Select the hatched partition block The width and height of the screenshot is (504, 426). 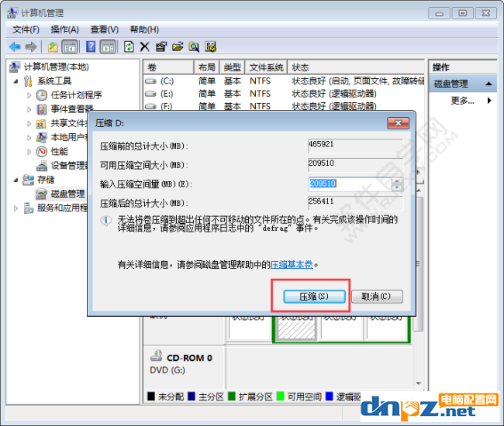coord(296,328)
